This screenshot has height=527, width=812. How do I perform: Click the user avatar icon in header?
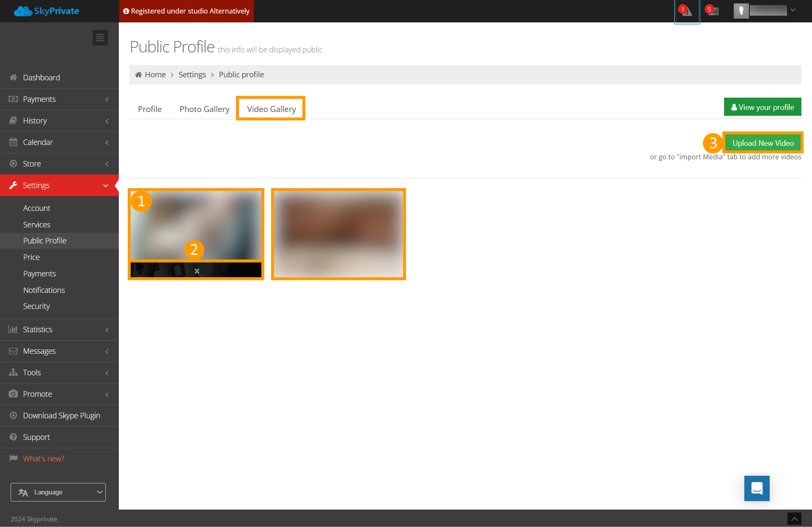[x=741, y=11]
